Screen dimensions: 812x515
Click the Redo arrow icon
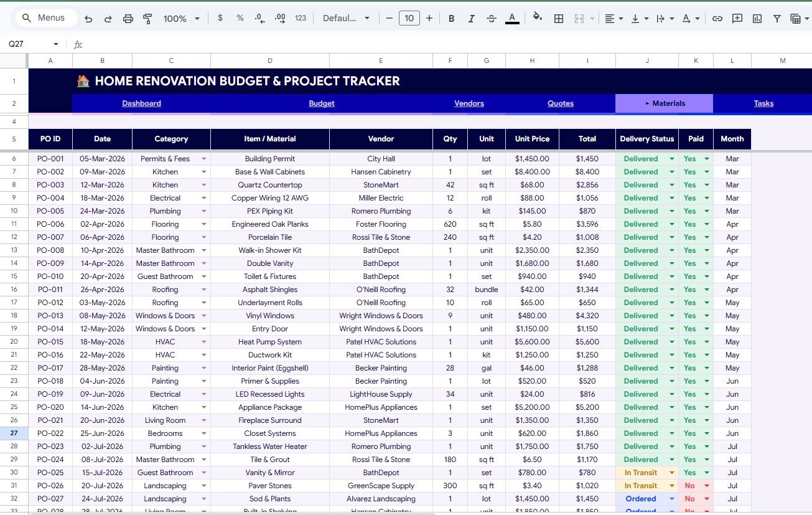[x=108, y=19]
